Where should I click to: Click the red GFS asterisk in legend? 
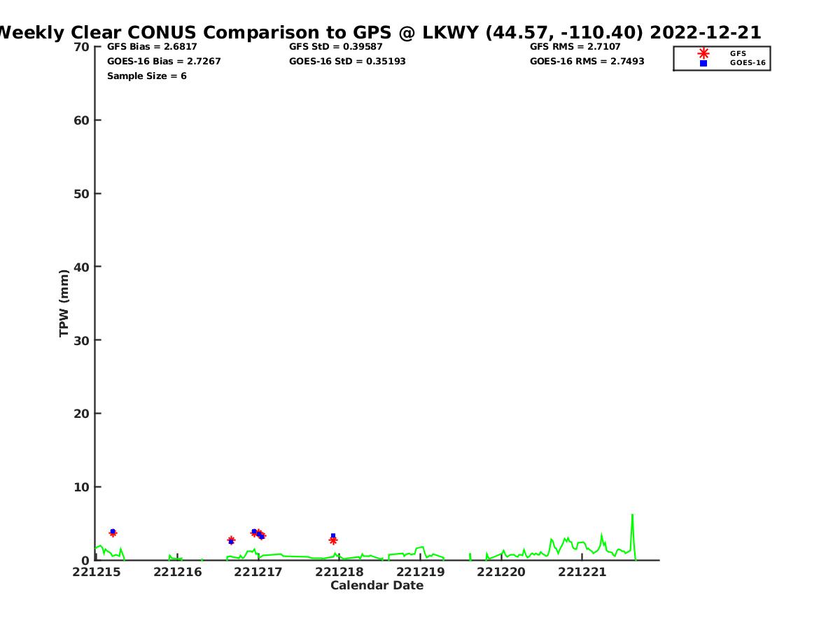pyautogui.click(x=703, y=53)
